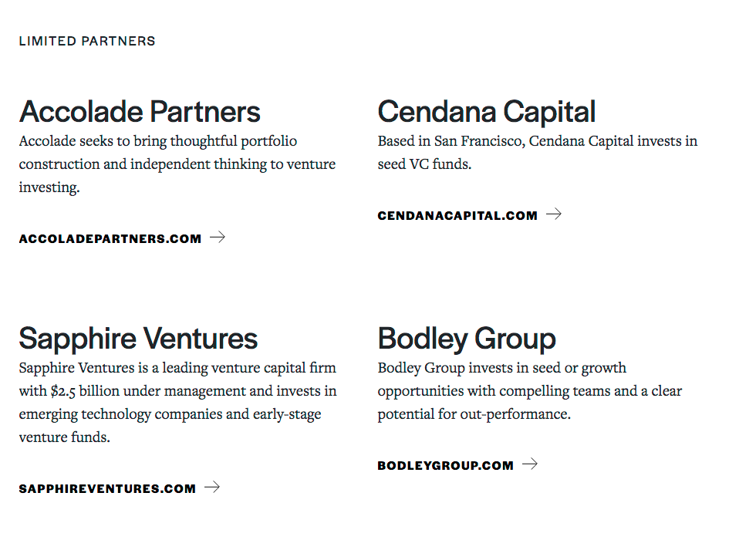Click the Accolade Partners heading
756x540 pixels.
pyautogui.click(x=140, y=112)
